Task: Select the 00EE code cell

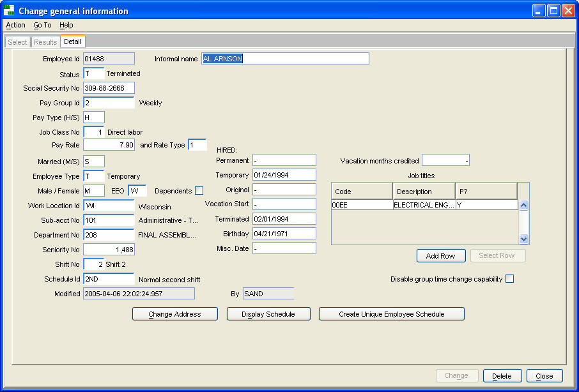Action: click(362, 205)
